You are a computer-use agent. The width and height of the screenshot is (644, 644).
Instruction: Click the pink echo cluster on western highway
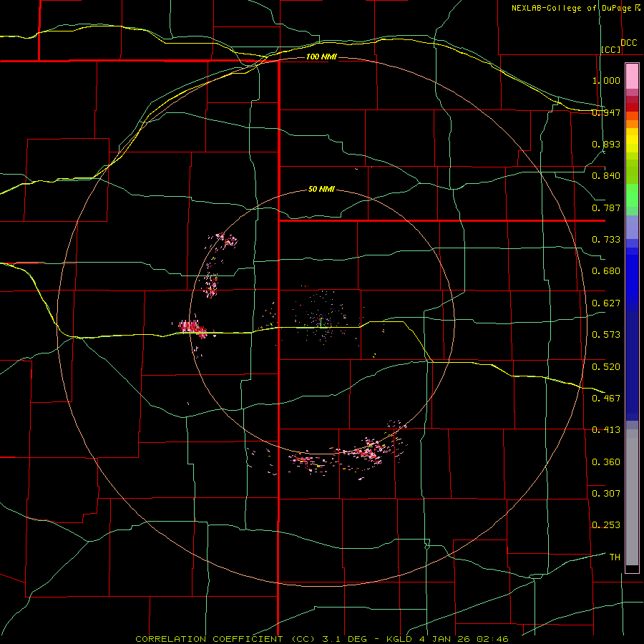click(x=193, y=327)
